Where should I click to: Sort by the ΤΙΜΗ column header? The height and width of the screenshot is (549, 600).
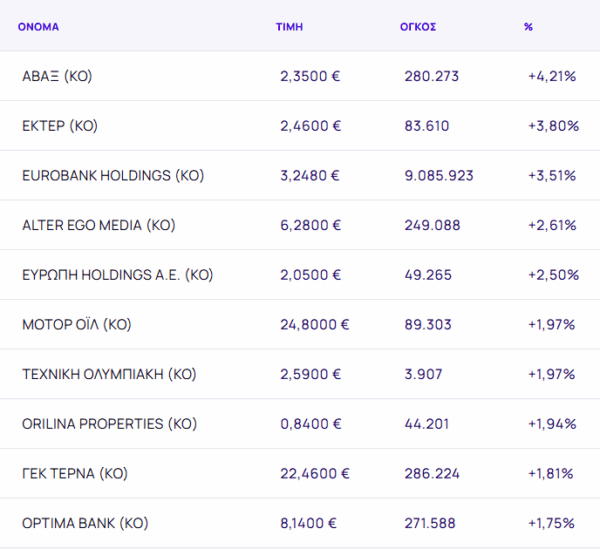coord(289,27)
